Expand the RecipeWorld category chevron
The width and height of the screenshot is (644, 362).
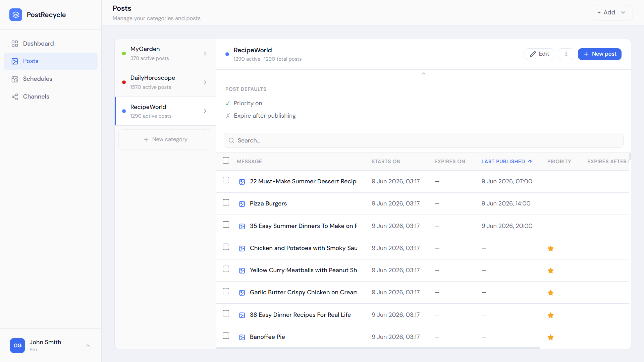click(x=205, y=111)
